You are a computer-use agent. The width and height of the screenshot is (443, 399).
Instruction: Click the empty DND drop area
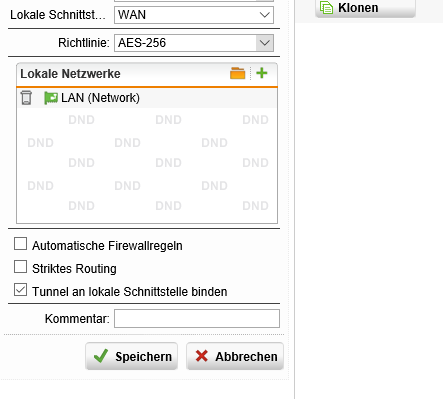click(147, 165)
